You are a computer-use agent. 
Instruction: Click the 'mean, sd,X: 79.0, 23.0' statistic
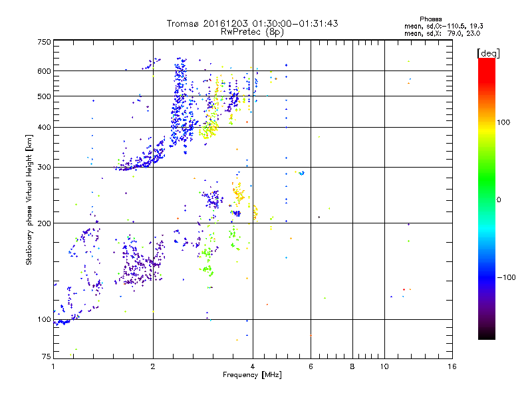pyautogui.click(x=442, y=33)
